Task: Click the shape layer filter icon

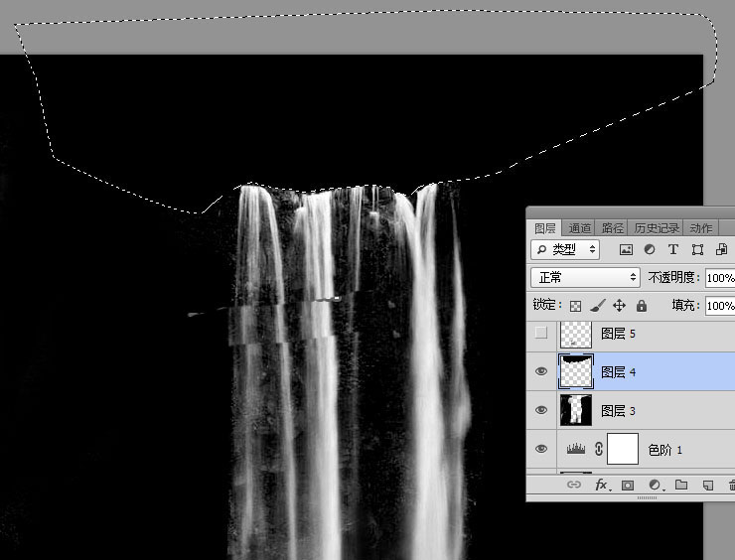Action: click(697, 249)
